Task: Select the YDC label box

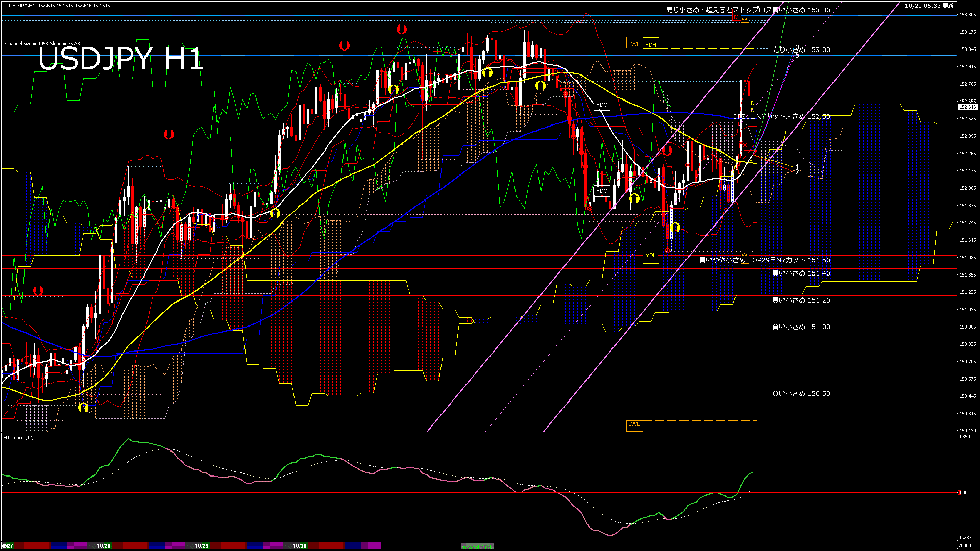Action: [x=602, y=105]
